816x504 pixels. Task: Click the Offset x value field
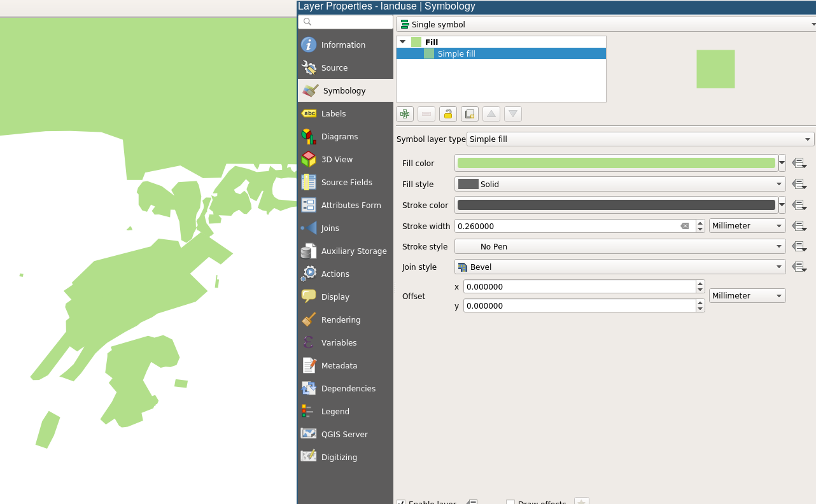point(579,287)
